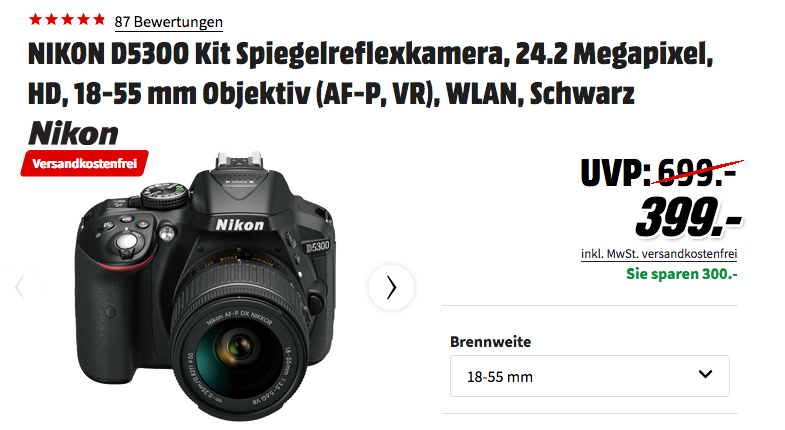Image resolution: width=785 pixels, height=430 pixels.
Task: Click the third red rating star
Action: click(67, 20)
